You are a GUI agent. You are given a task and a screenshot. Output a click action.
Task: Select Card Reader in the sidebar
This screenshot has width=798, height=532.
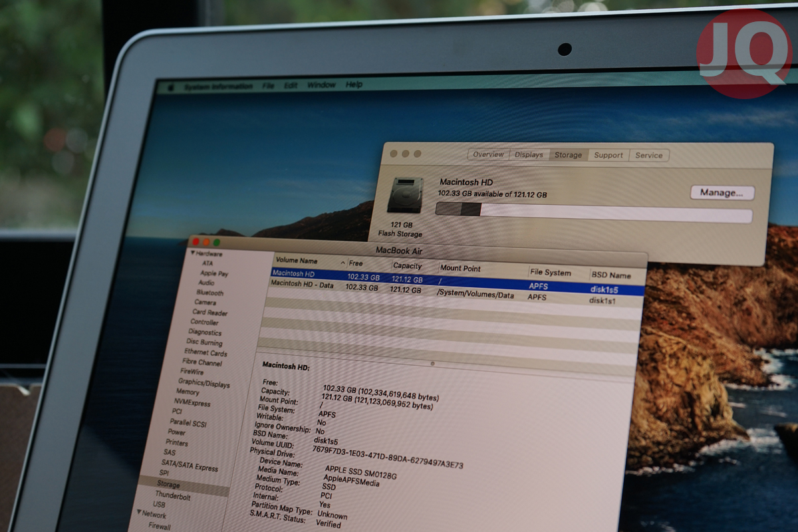(x=209, y=313)
